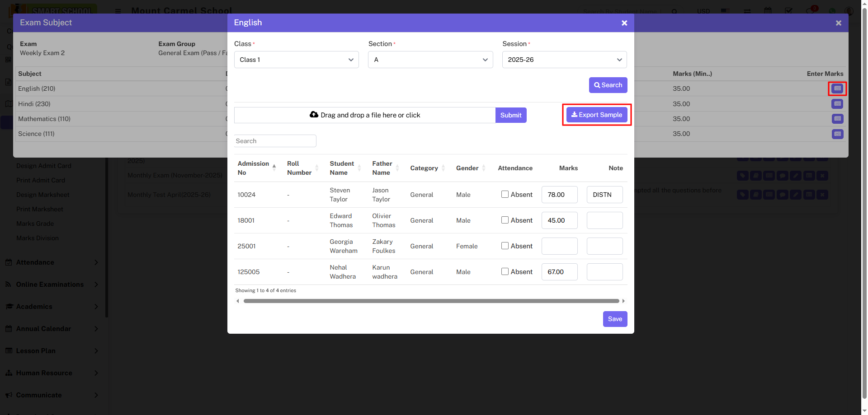Toggle Absent checkbox for Nehal Wadhera

505,272
